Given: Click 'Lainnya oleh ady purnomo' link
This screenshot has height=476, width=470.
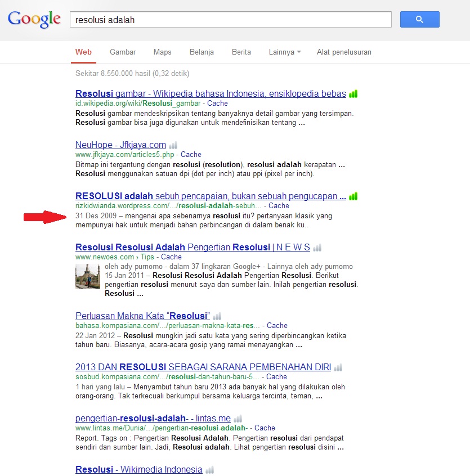Looking at the screenshot, I should 310,267.
